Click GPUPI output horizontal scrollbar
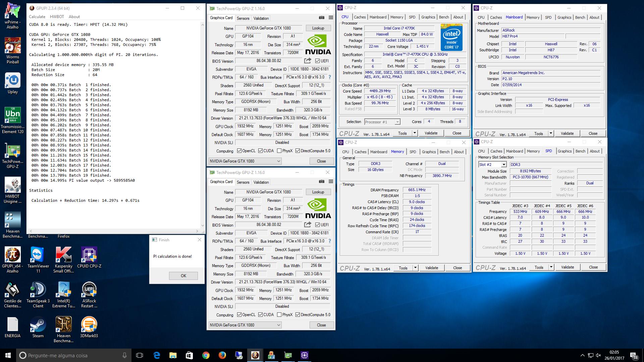The image size is (644, 362). pos(114,231)
